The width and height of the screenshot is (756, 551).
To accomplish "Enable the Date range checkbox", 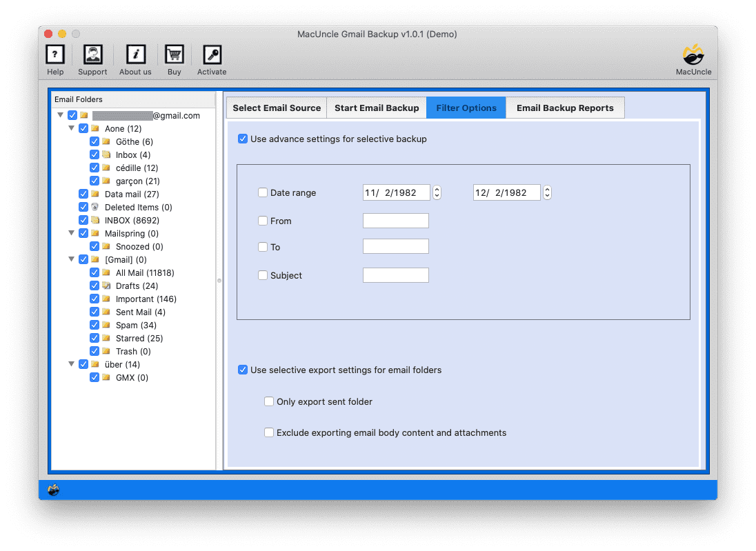I will click(x=263, y=193).
